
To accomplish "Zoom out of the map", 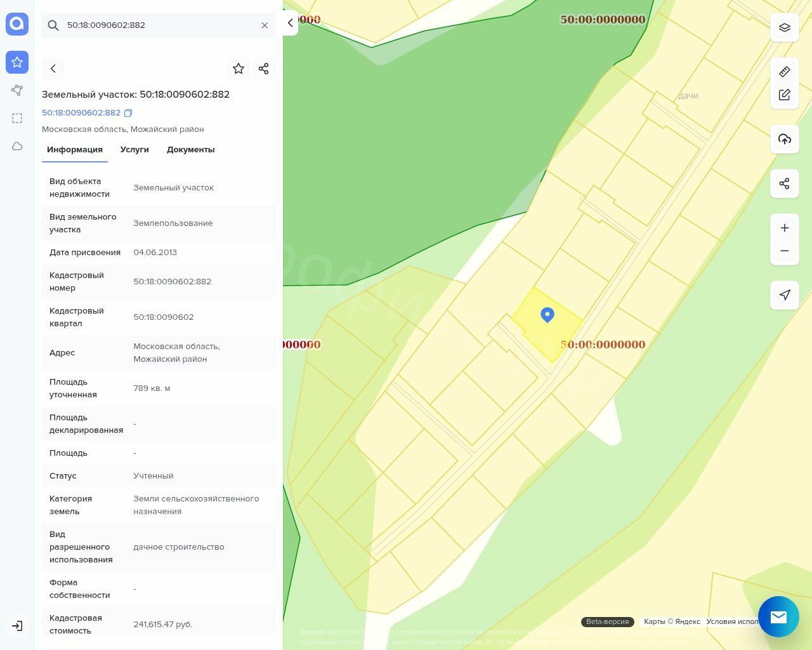I will (785, 251).
